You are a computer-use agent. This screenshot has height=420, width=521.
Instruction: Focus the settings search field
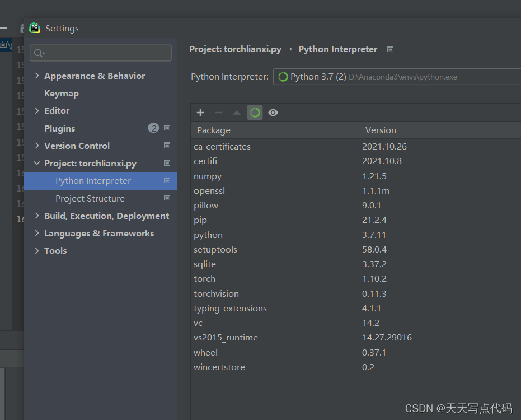(x=101, y=53)
